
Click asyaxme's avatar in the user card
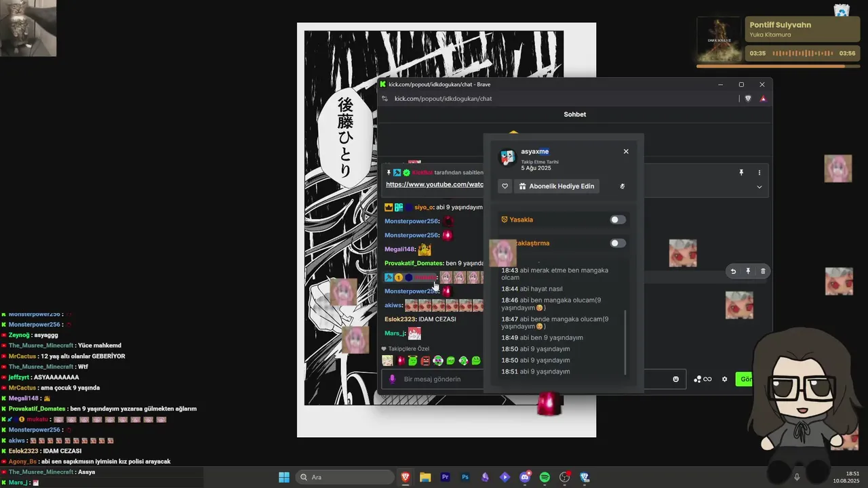tap(507, 157)
